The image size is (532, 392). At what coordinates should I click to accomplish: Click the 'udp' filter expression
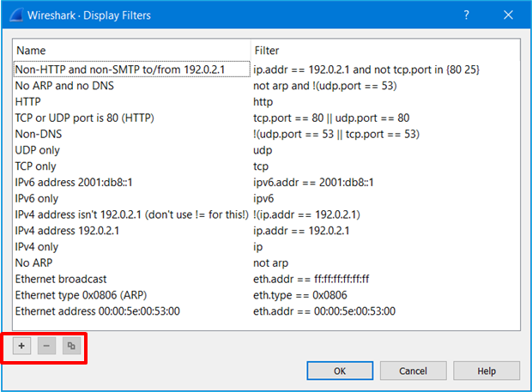pos(263,150)
